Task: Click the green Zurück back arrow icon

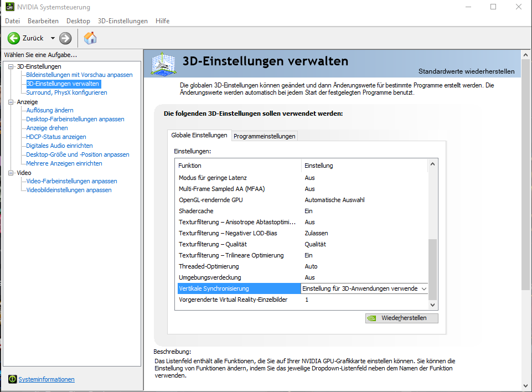Action: tap(14, 38)
